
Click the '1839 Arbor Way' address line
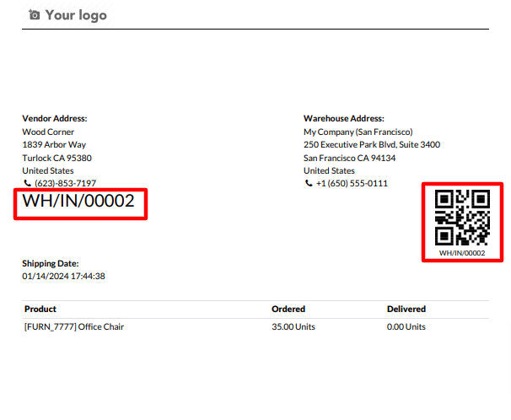point(54,145)
